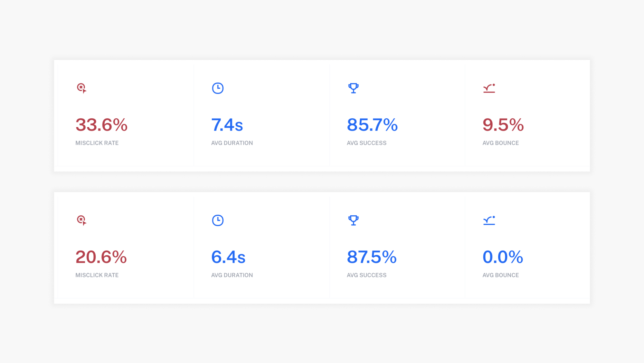This screenshot has height=363, width=644.
Task: Select the 0.0% average bounce value
Action: [x=503, y=257]
